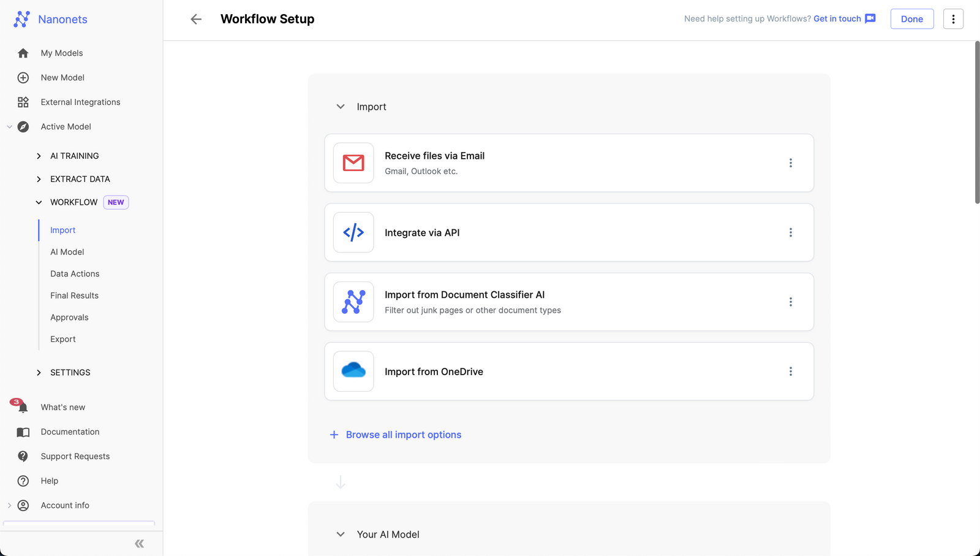980x556 pixels.
Task: Collapse the Import section
Action: click(x=341, y=106)
